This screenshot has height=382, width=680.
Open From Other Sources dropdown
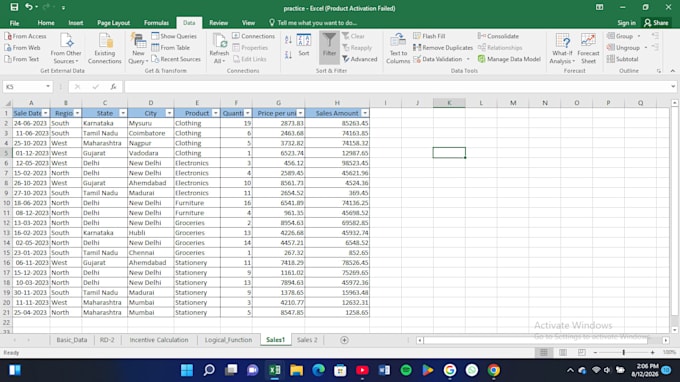point(66,49)
